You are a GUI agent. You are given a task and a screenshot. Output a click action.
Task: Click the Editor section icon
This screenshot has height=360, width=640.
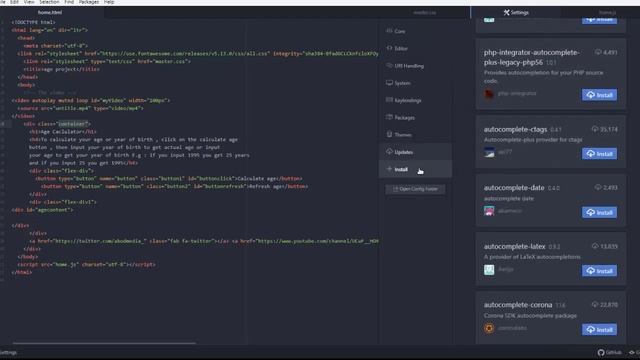click(x=389, y=48)
